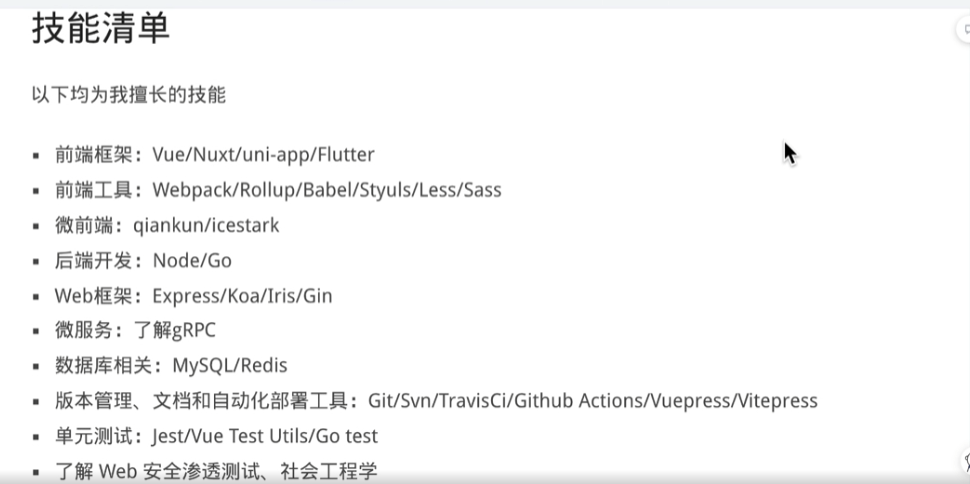The height and width of the screenshot is (484, 970).
Task: Click the 数据库相关 MySQL/Redis line
Action: coord(171,366)
